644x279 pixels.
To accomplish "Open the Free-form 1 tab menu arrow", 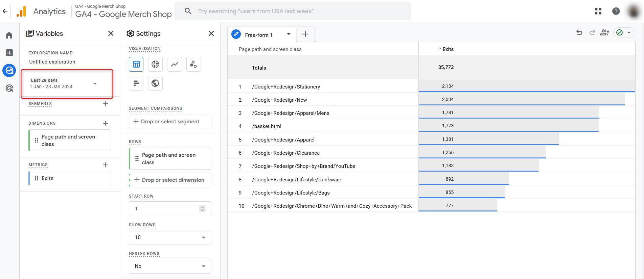I will click(289, 34).
